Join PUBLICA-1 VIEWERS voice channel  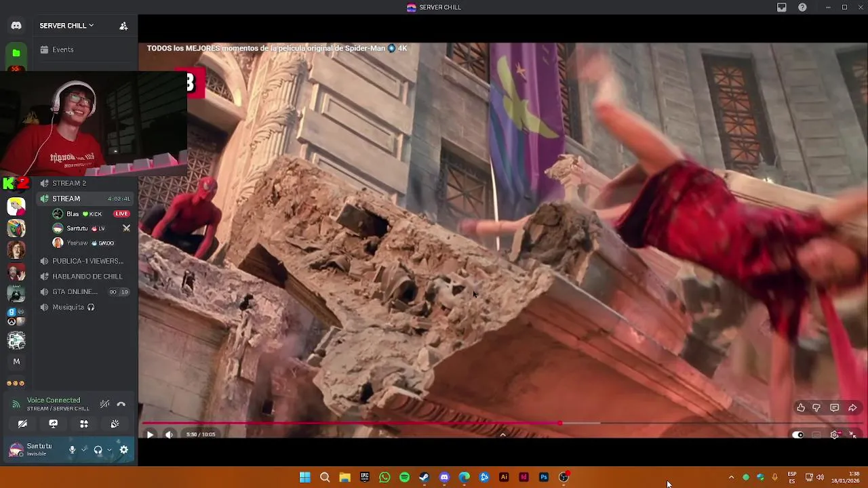point(85,261)
